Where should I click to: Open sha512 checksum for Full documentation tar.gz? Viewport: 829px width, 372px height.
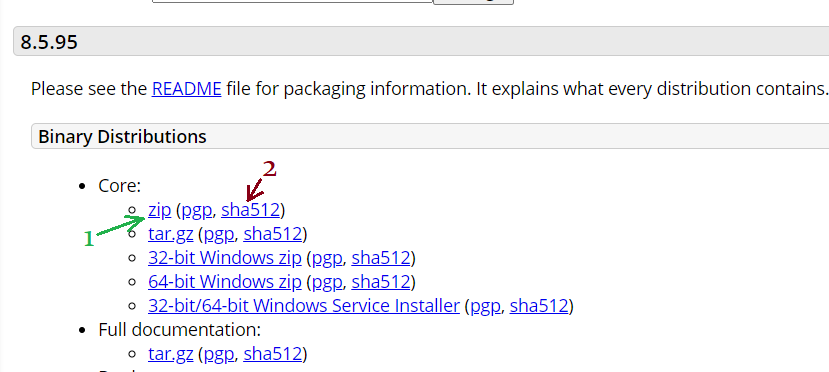(x=272, y=354)
